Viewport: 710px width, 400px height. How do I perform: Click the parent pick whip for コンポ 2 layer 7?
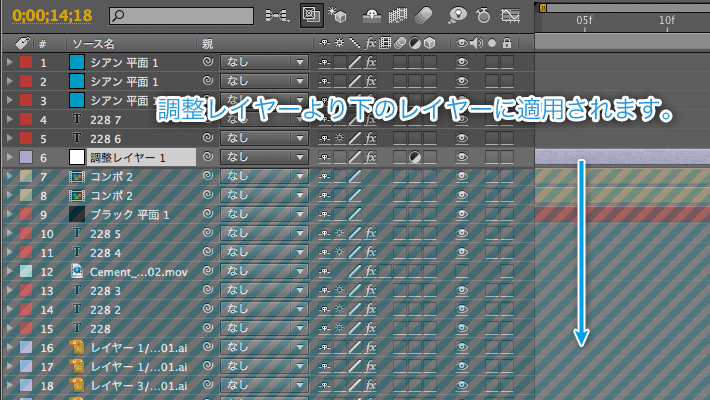click(x=208, y=176)
